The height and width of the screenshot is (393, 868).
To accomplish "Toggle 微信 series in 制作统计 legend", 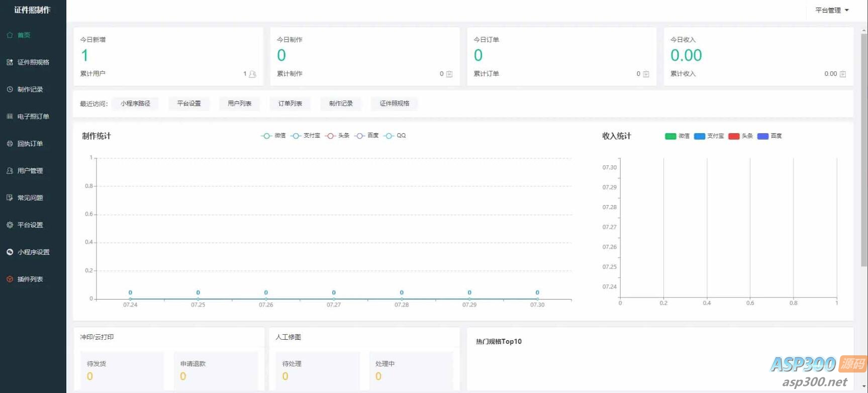I will 273,136.
